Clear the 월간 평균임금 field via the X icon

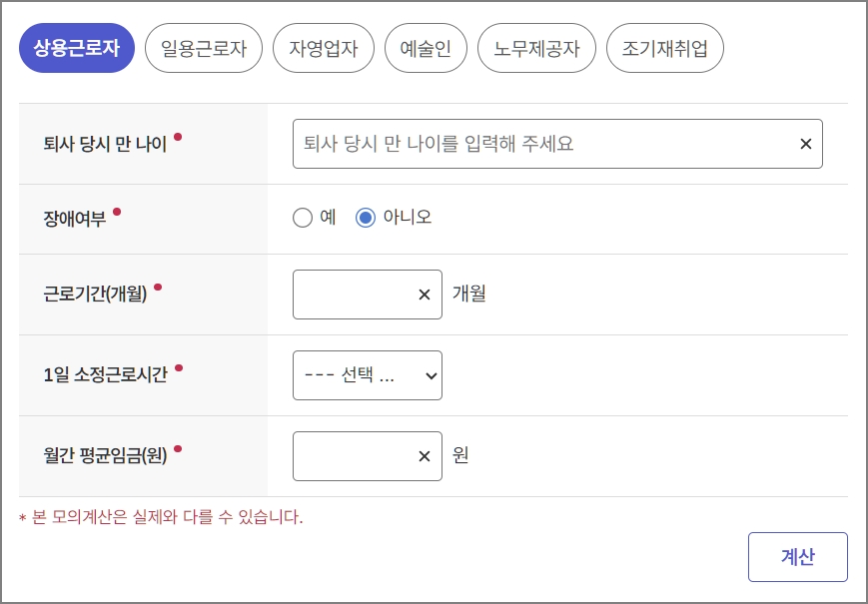[x=424, y=456]
